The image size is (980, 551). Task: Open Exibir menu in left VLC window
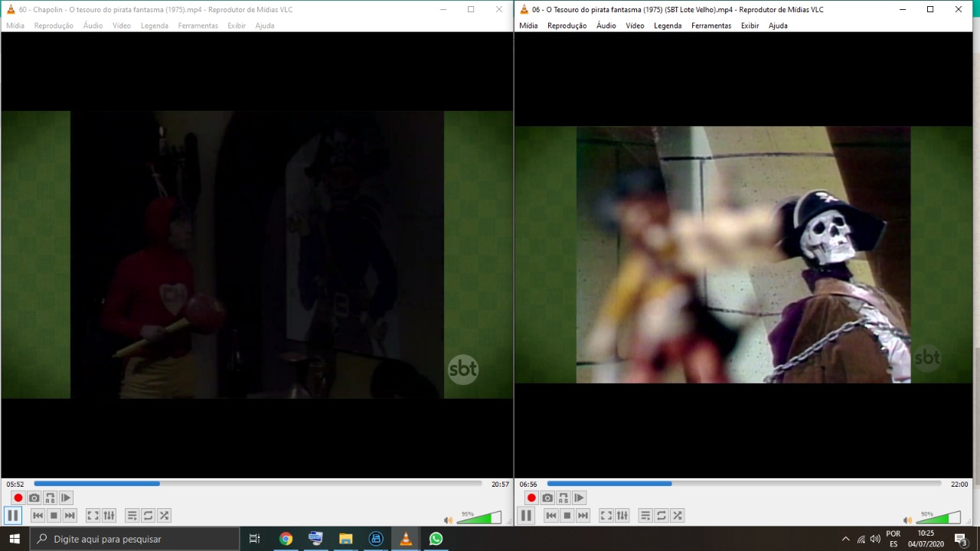tap(237, 25)
